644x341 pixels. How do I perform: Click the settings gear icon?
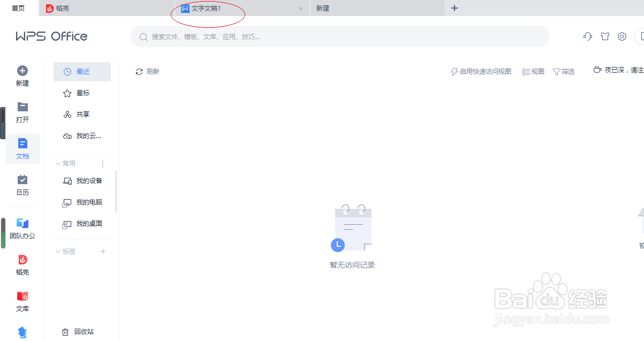pos(622,36)
